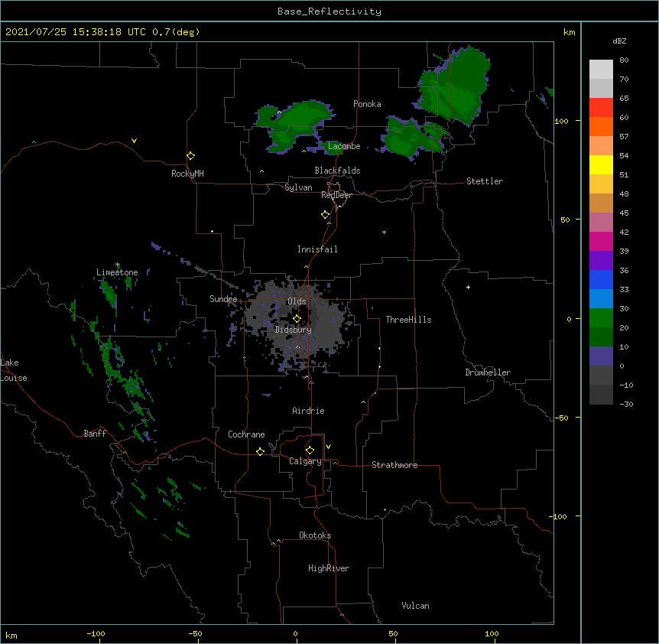Screen dimensions: 659x644
Task: Click the Vulcan label
Action: [x=416, y=606]
